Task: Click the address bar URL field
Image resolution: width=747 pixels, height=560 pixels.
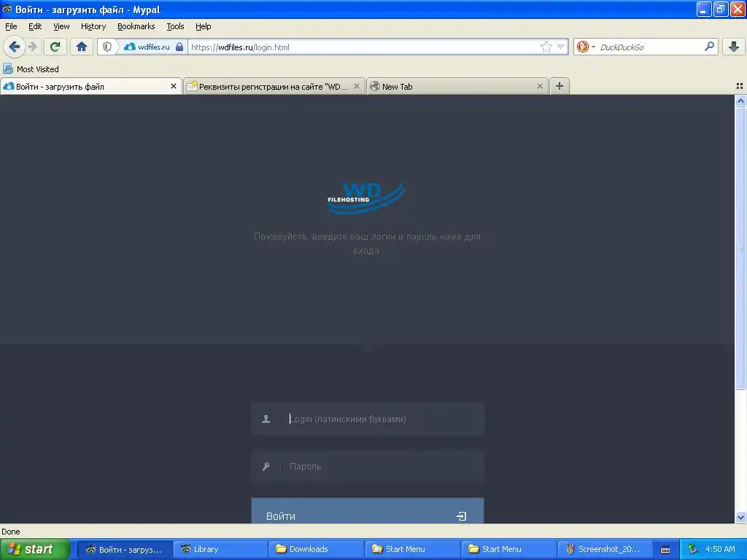Action: tap(365, 47)
